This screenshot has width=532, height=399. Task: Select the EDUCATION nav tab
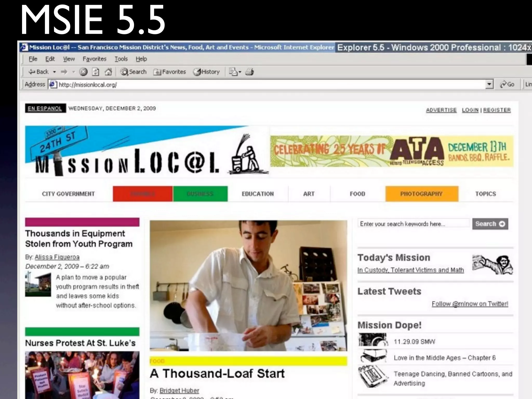coord(258,194)
